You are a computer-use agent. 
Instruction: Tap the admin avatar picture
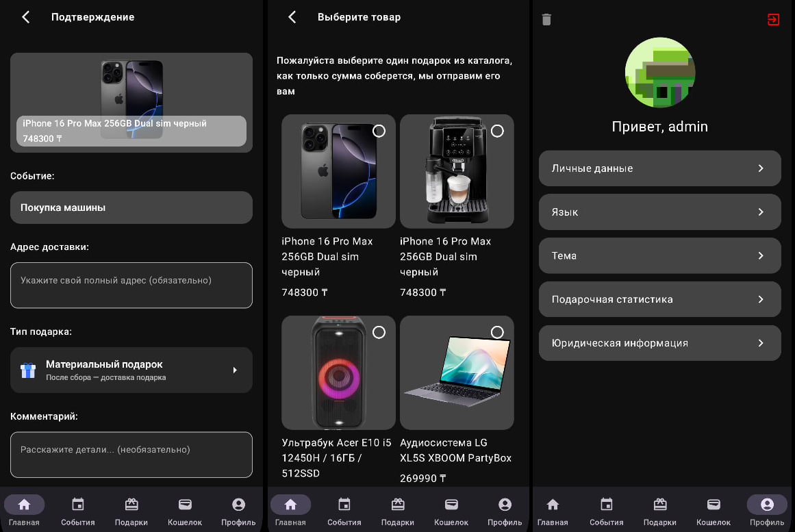(x=659, y=72)
